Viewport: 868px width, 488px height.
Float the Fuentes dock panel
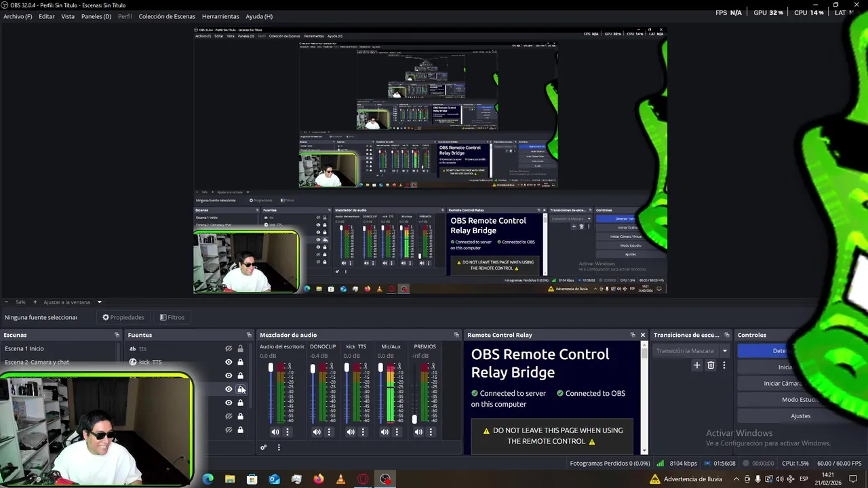tap(249, 335)
